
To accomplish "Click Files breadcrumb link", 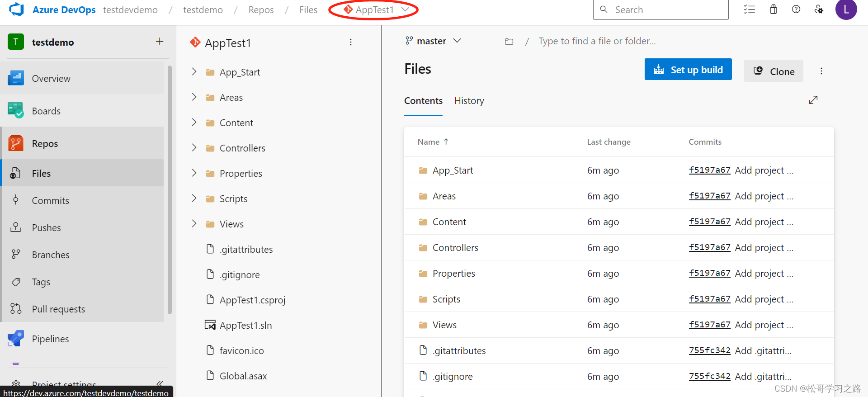I will click(x=308, y=9).
